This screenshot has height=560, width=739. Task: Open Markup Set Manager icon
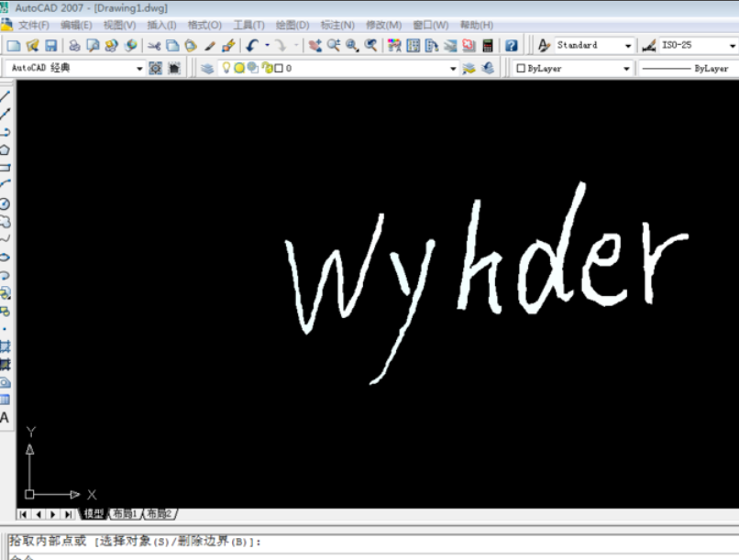click(469, 46)
